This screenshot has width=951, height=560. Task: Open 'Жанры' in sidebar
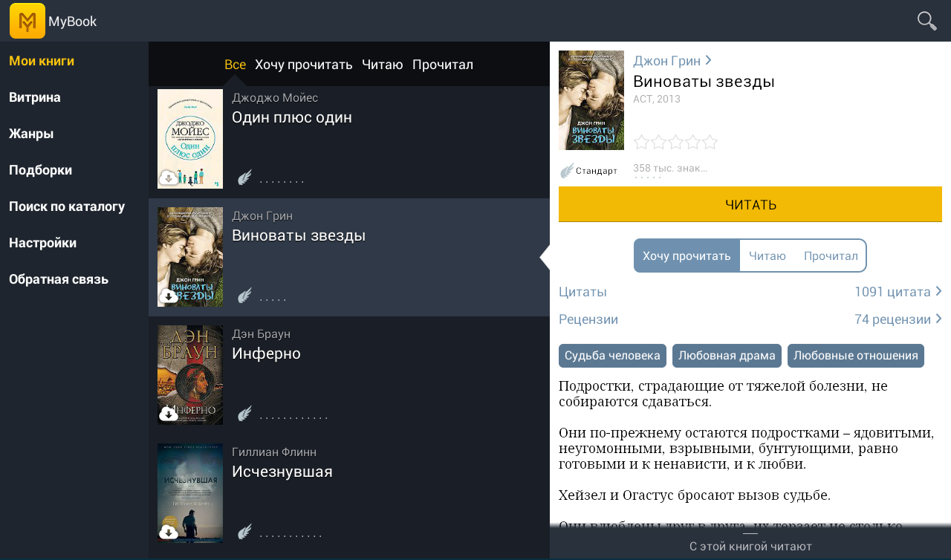point(31,134)
